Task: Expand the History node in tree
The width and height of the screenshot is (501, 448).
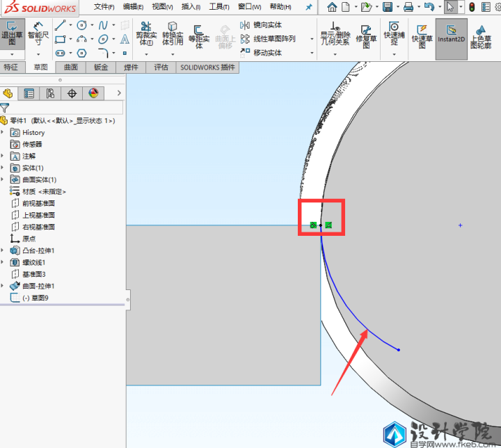Action: 3,132
